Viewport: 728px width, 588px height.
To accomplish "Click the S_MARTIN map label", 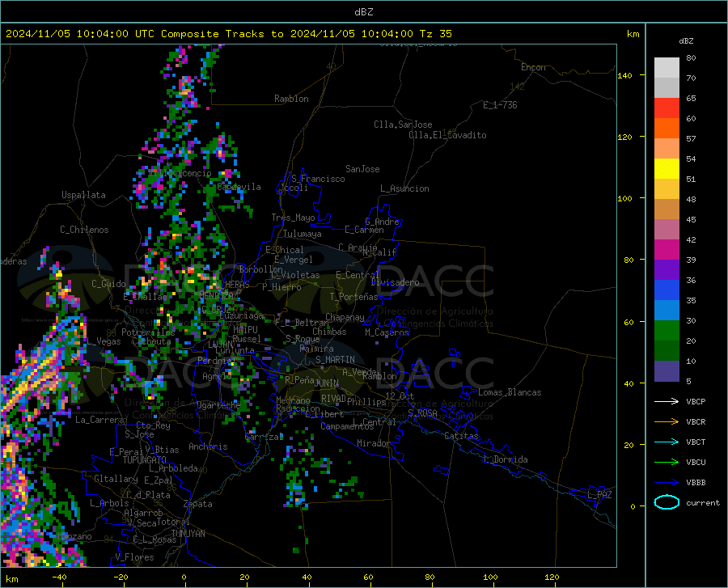I will (335, 360).
